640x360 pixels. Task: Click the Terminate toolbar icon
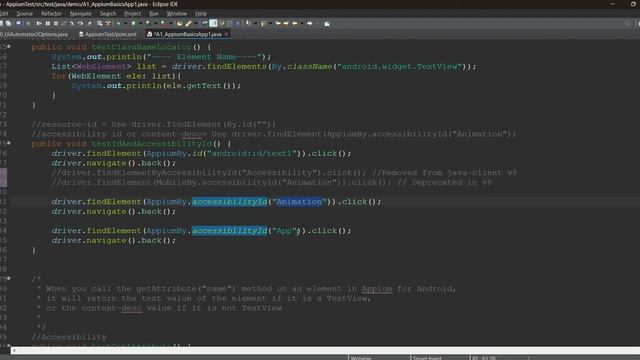click(56, 23)
